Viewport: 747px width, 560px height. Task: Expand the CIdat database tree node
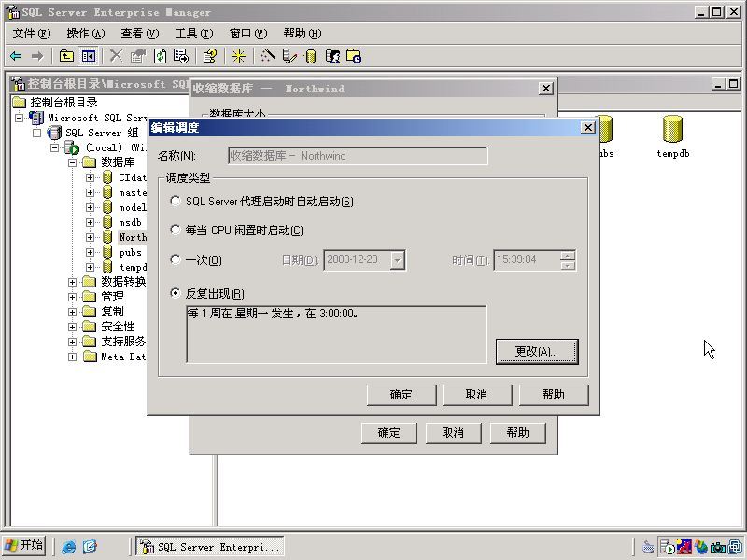[x=90, y=177]
